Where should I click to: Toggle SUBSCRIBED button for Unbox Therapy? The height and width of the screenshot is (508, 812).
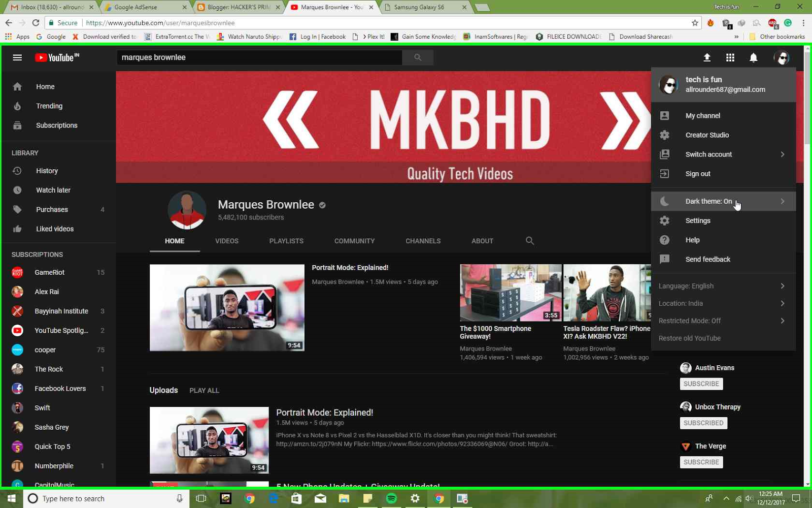click(x=703, y=423)
